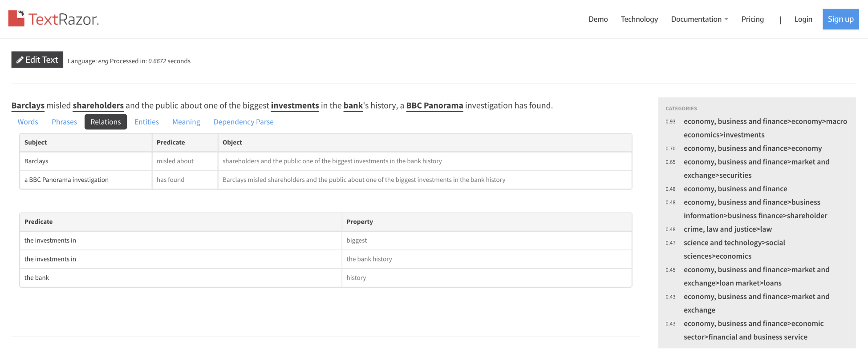This screenshot has width=868, height=353.
Task: Open the Meaning tab
Action: pyautogui.click(x=186, y=122)
